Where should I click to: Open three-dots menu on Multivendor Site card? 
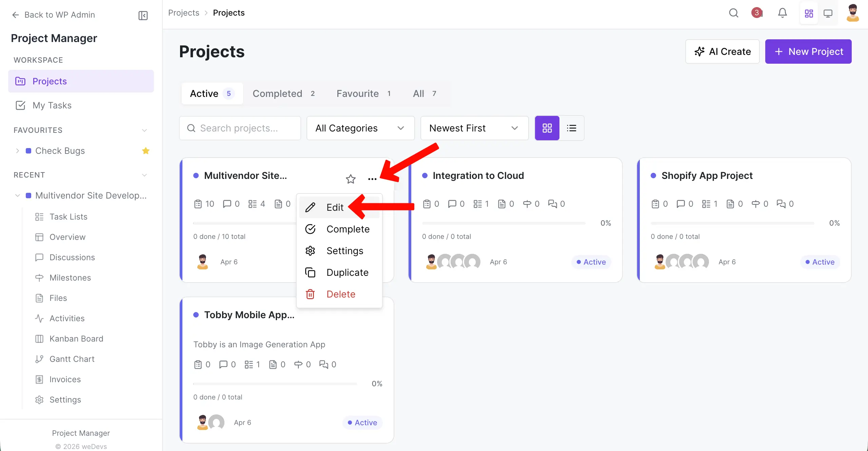click(x=372, y=179)
